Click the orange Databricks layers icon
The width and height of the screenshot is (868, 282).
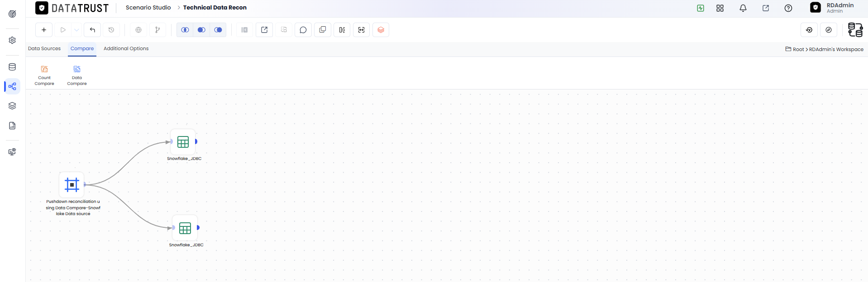[381, 30]
